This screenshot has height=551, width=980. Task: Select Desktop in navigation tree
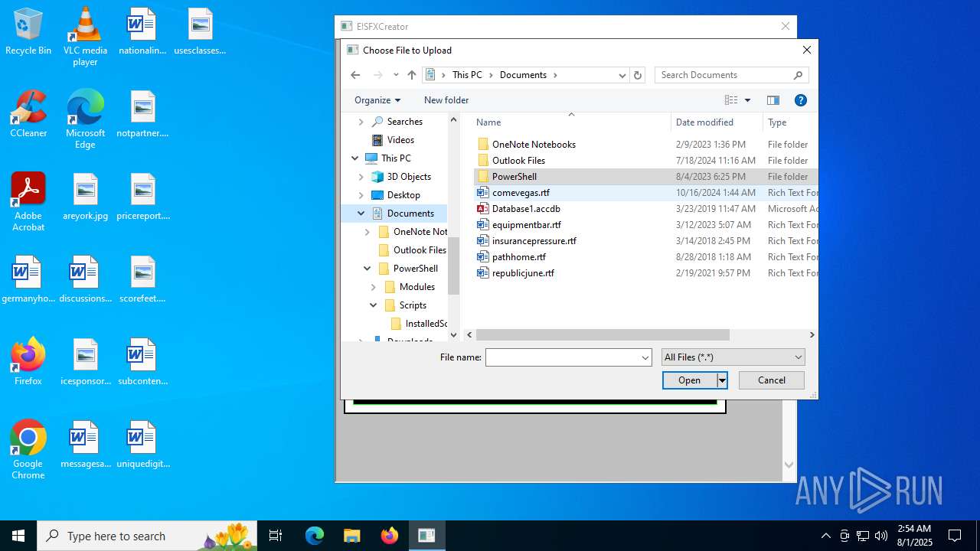pos(403,195)
